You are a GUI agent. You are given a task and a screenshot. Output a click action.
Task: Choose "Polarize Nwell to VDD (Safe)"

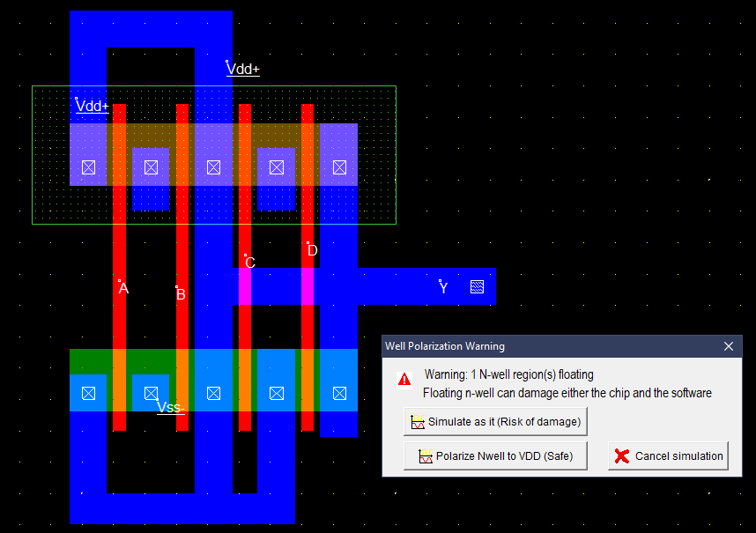[495, 455]
